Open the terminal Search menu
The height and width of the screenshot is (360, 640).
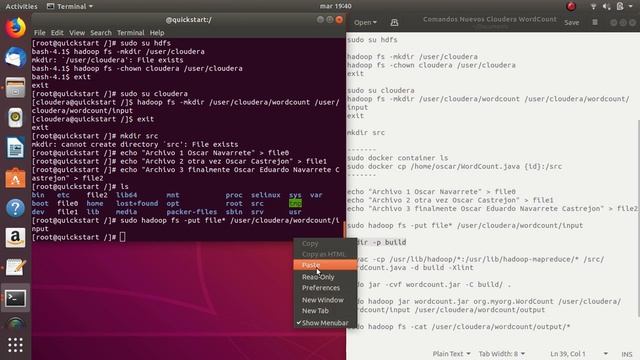coord(101,33)
